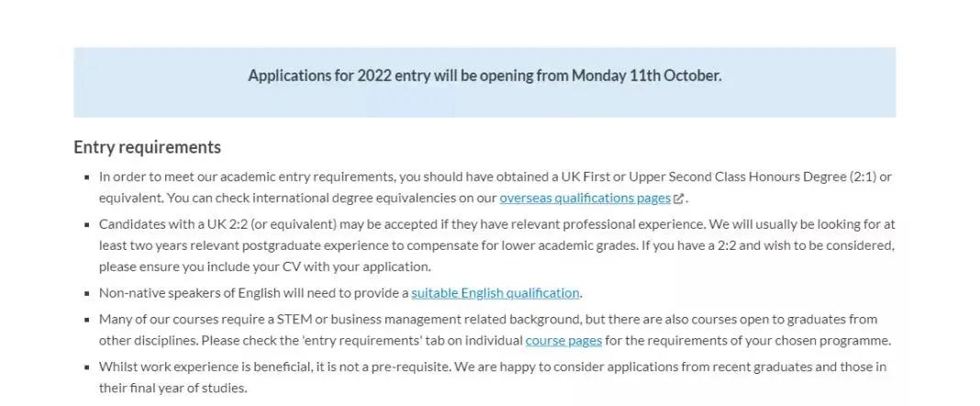The image size is (980, 406).
Task: Follow the course pages link
Action: (563, 341)
